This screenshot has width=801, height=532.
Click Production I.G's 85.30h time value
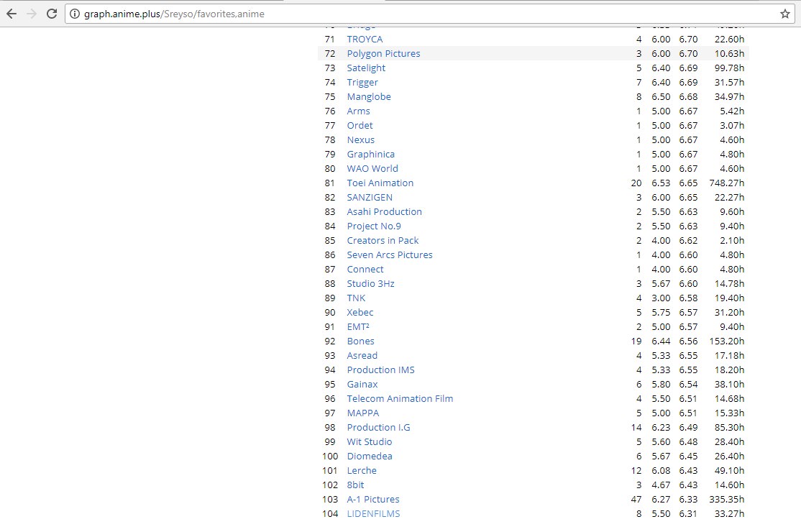[729, 427]
